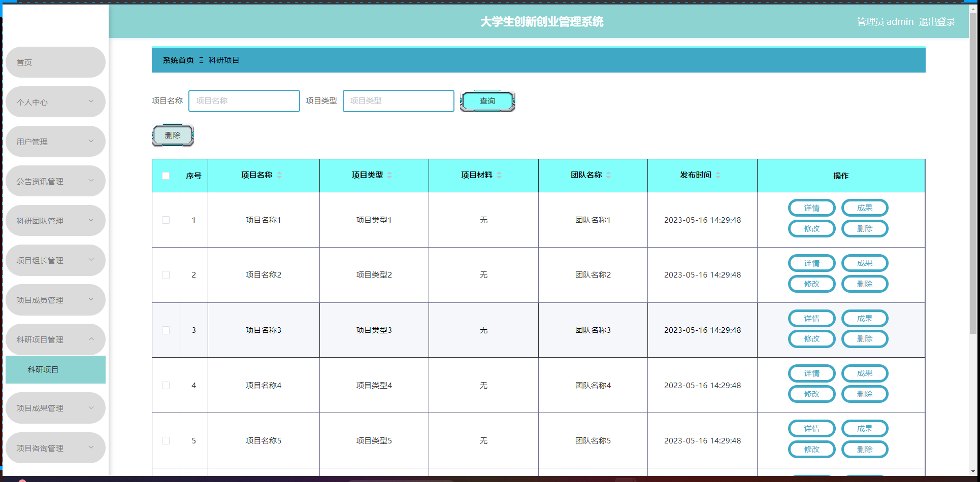The width and height of the screenshot is (980, 482).
Task: Sort by 项目类型 column arrows
Action: pos(389,175)
